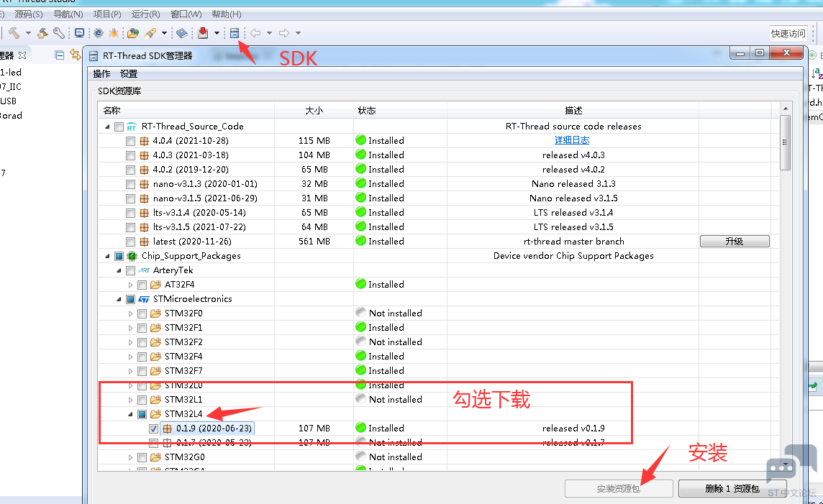Click the 升级 upgrade button

(735, 242)
